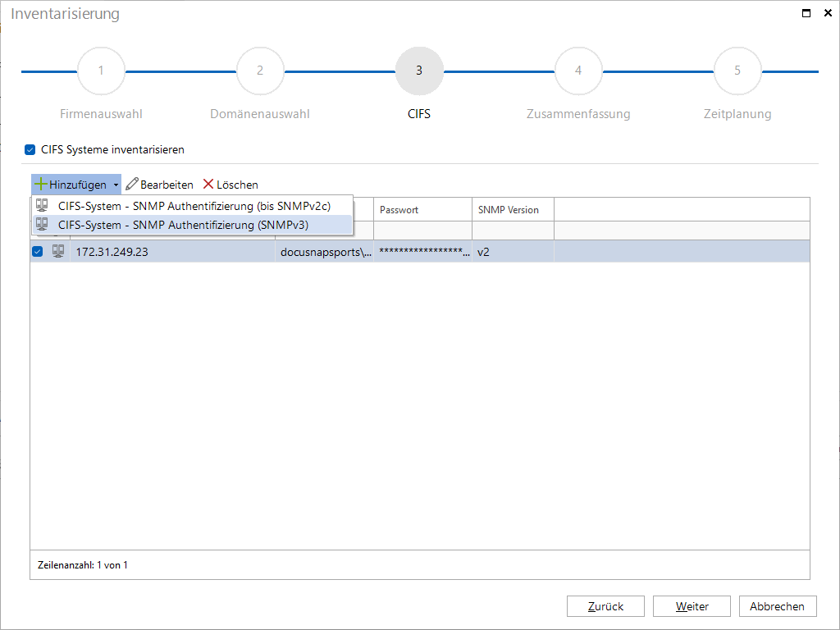Click the Zeilenanzahl: 1 von 1 status text
This screenshot has height=630, width=840.
83,565
